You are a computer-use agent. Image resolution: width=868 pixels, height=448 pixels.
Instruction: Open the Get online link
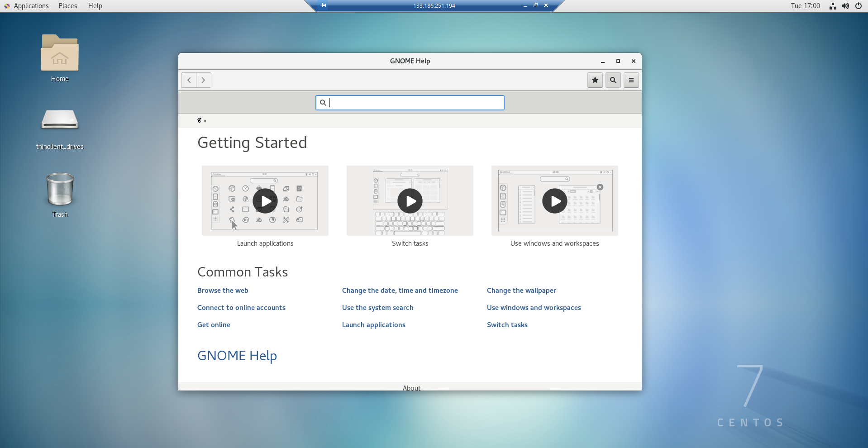pos(214,325)
